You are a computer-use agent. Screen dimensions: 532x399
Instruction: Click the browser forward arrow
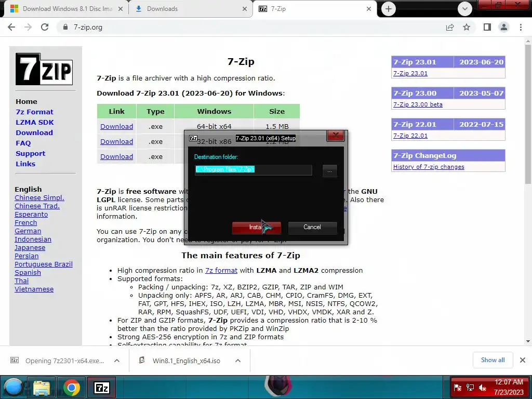coord(28,27)
